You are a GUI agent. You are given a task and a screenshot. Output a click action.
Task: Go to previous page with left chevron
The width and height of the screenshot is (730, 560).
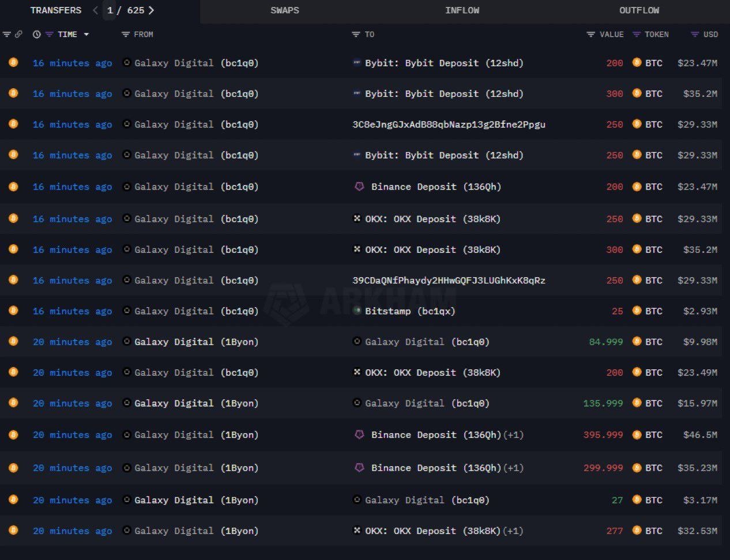click(96, 10)
